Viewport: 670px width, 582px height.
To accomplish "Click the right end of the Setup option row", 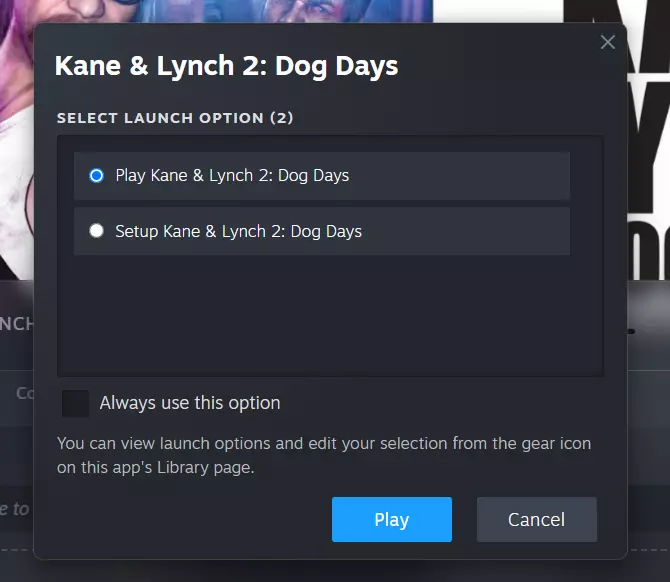I will point(540,231).
